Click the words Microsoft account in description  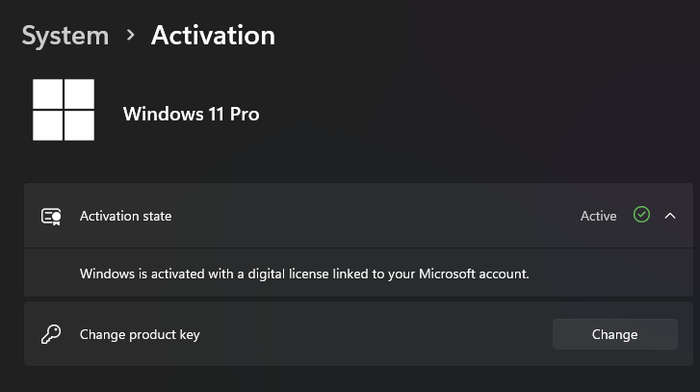click(474, 274)
